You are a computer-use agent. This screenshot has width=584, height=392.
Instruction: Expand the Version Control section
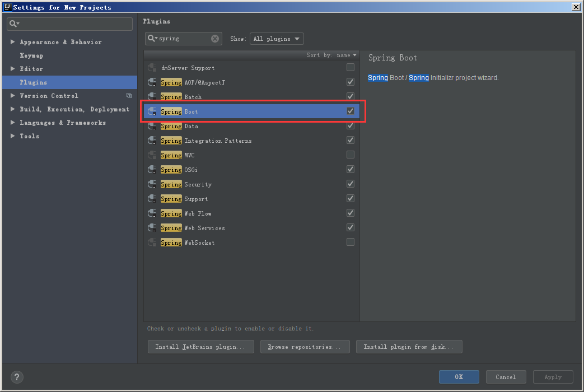13,95
